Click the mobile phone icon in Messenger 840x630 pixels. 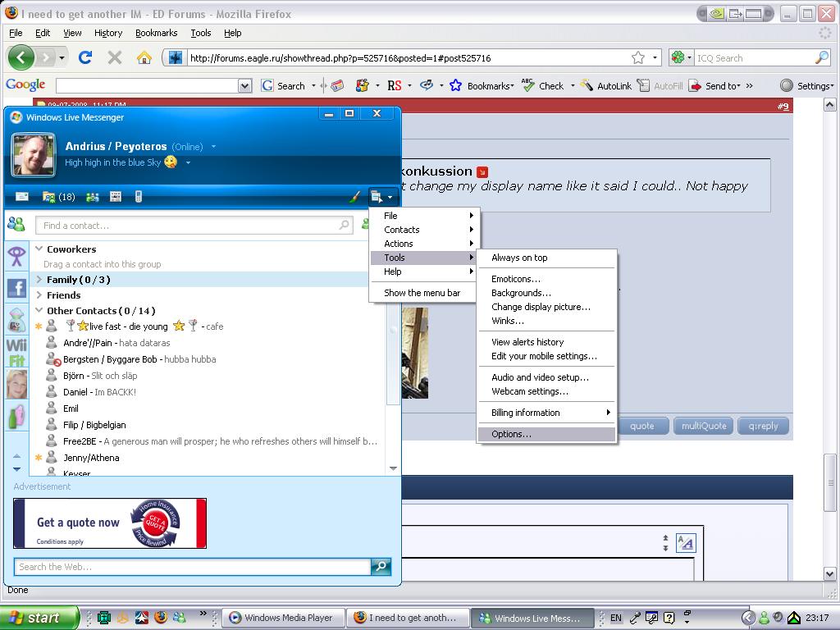138,197
